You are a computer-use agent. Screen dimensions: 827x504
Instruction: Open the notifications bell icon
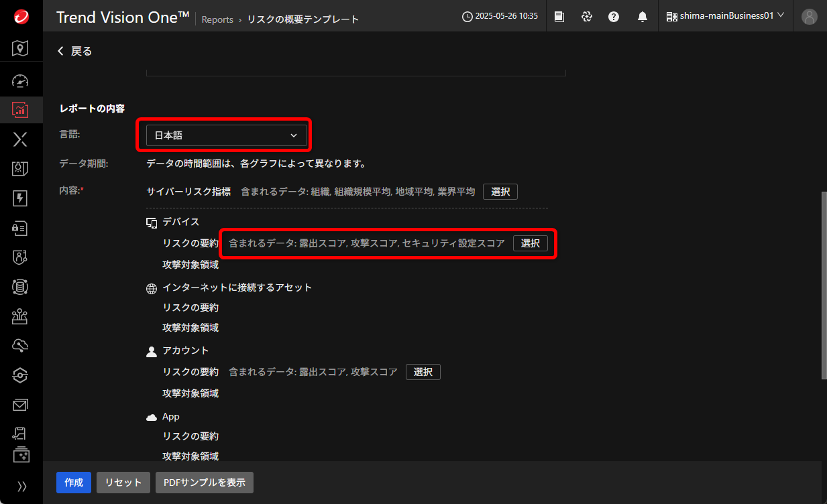pos(643,17)
